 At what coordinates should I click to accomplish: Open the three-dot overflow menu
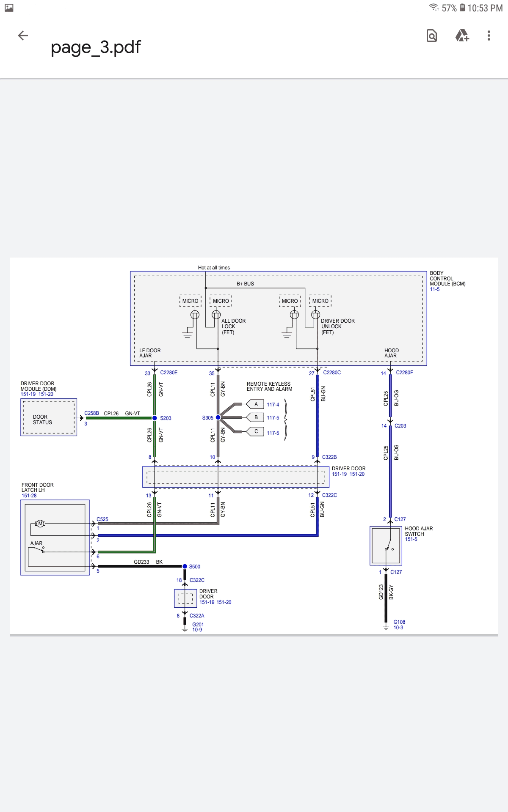pos(489,36)
